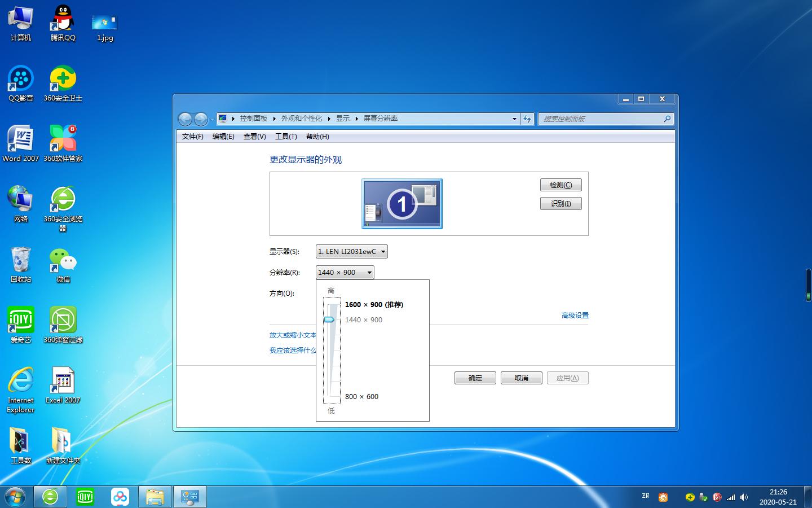Open 微信 from the desktop

(63, 260)
